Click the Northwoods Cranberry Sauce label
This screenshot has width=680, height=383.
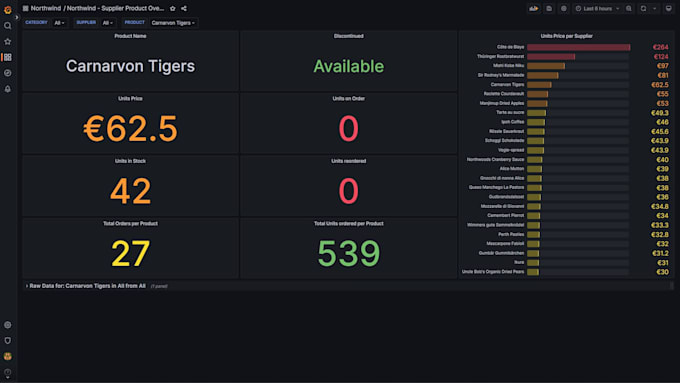(x=495, y=159)
